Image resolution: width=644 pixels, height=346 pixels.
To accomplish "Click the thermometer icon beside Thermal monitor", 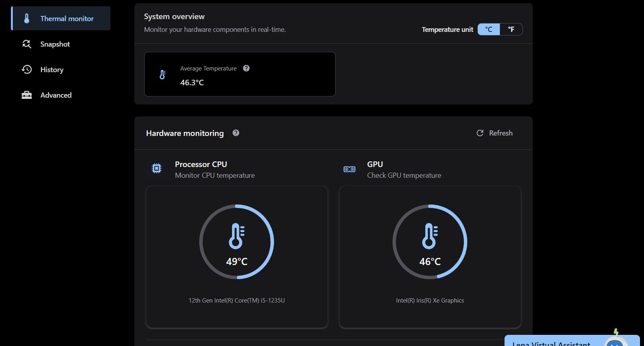I will pyautogui.click(x=27, y=18).
